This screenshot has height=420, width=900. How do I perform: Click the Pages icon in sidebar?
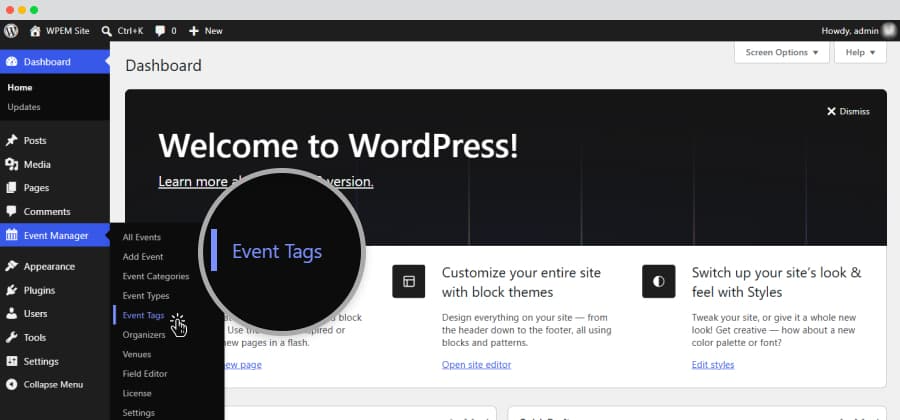[x=11, y=188]
